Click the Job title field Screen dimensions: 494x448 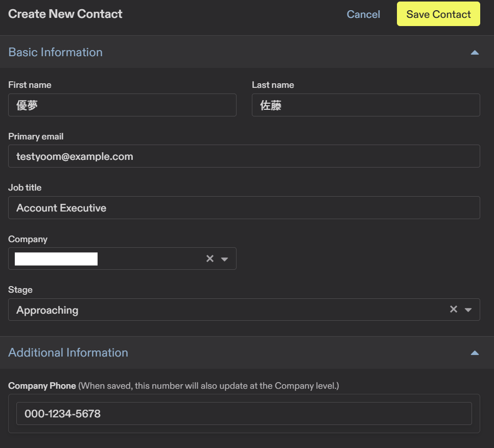244,208
